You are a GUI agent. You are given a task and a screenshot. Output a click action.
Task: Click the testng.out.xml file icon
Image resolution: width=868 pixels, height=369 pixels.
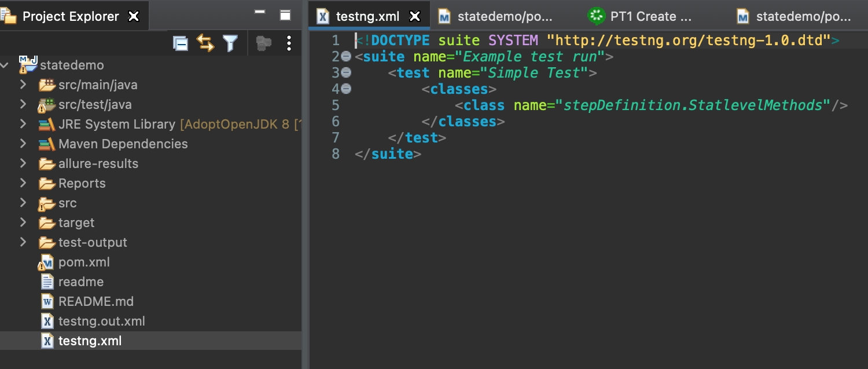(x=47, y=321)
